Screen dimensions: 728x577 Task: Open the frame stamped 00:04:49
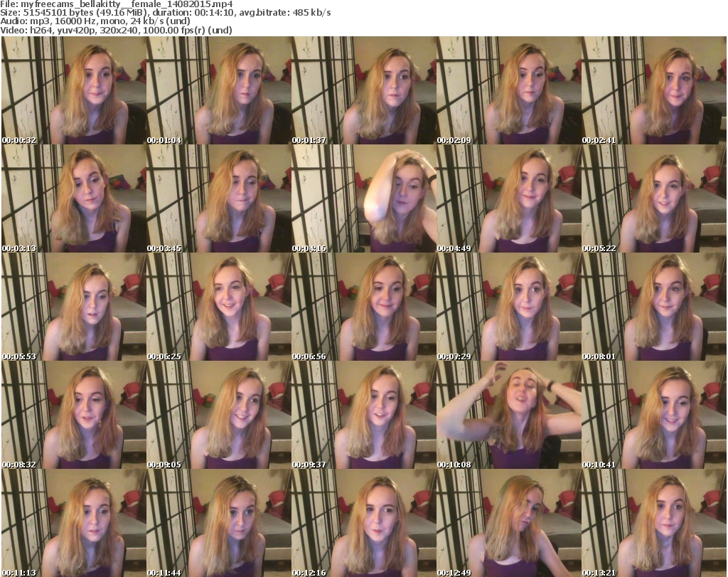click(x=509, y=198)
